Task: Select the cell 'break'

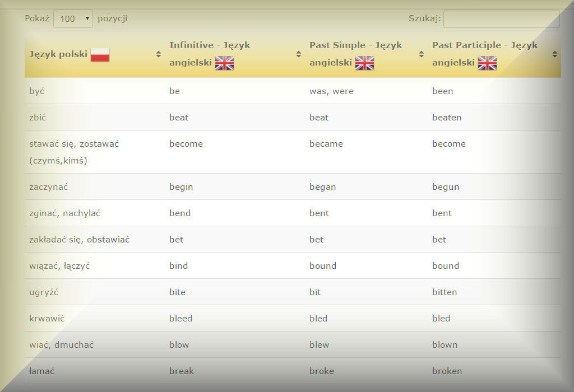Action: [x=235, y=371]
